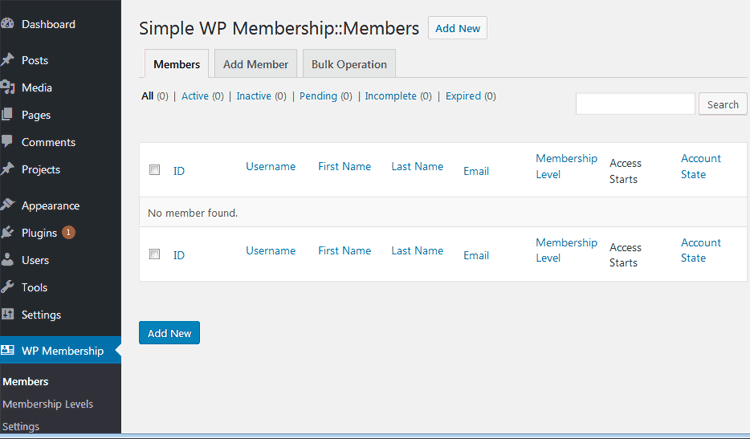Filter members by Inactive status
The image size is (750, 439).
click(254, 96)
